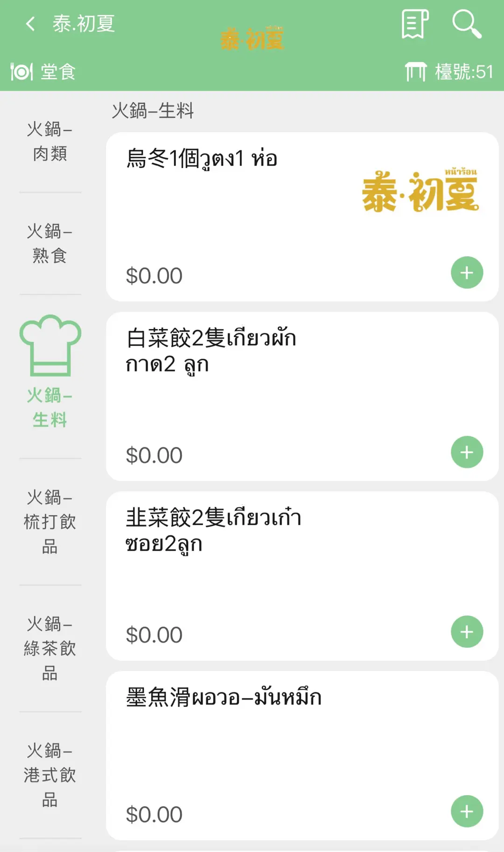
Task: Add 白菜餃2隻 to the order
Action: (x=467, y=452)
